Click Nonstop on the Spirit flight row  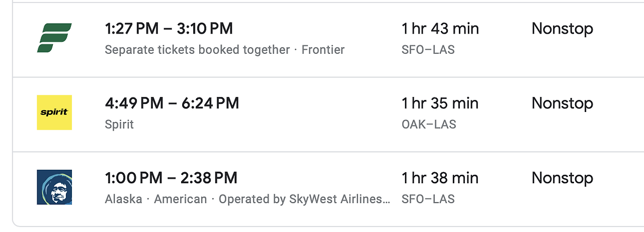coord(562,103)
